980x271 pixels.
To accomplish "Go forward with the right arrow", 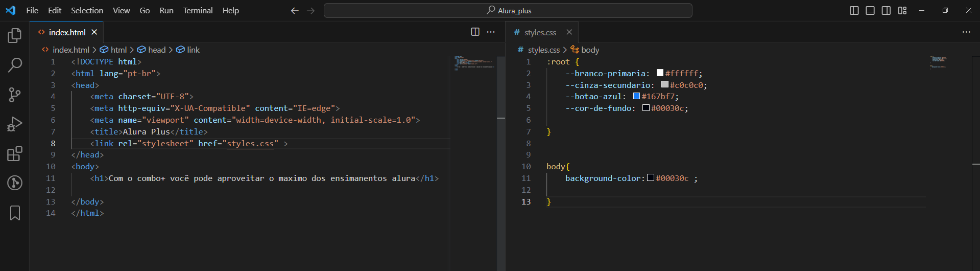I will tap(310, 10).
